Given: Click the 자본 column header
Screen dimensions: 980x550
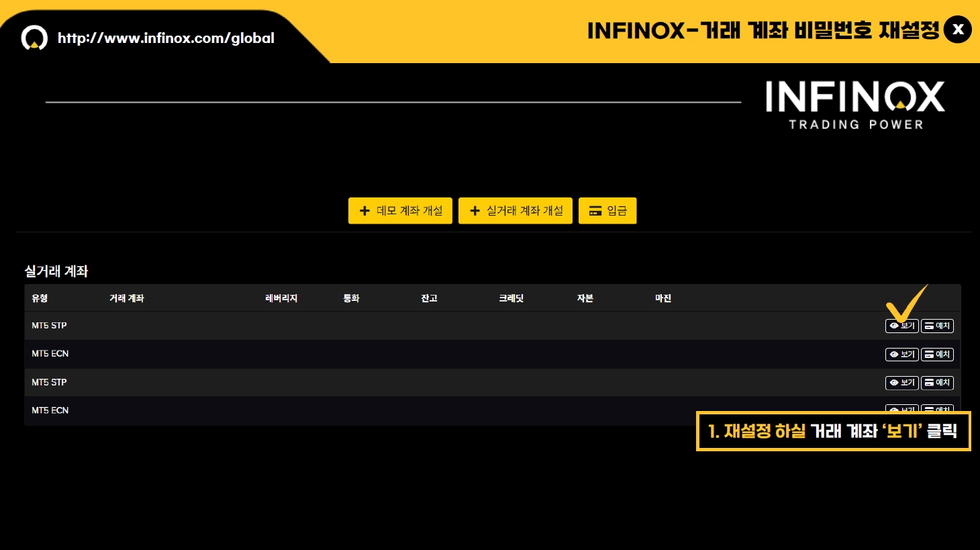Looking at the screenshot, I should pyautogui.click(x=585, y=298).
